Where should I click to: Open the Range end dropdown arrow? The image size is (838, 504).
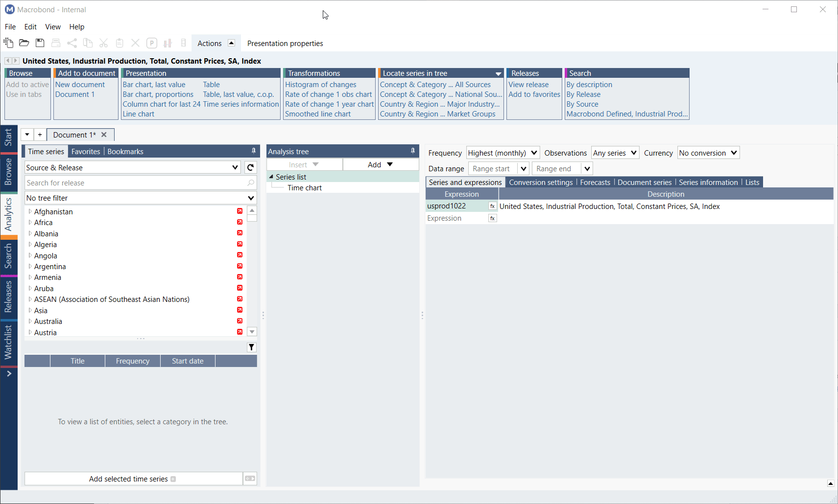587,168
